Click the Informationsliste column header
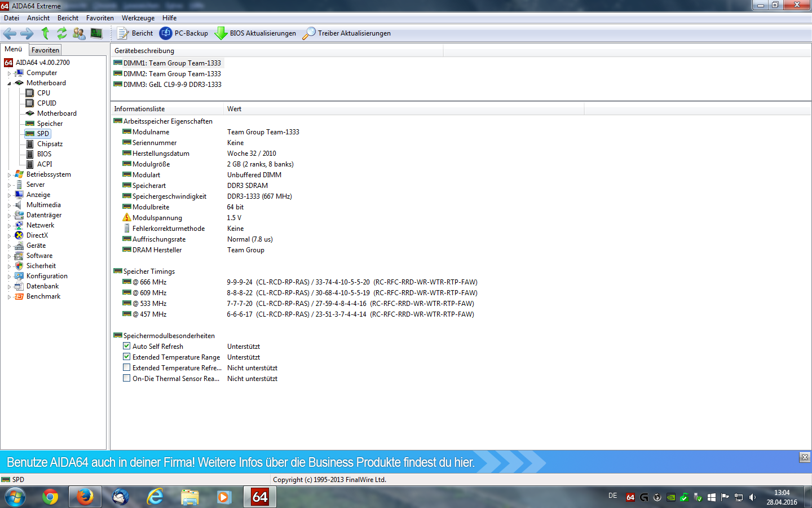The width and height of the screenshot is (812, 508). pos(167,109)
